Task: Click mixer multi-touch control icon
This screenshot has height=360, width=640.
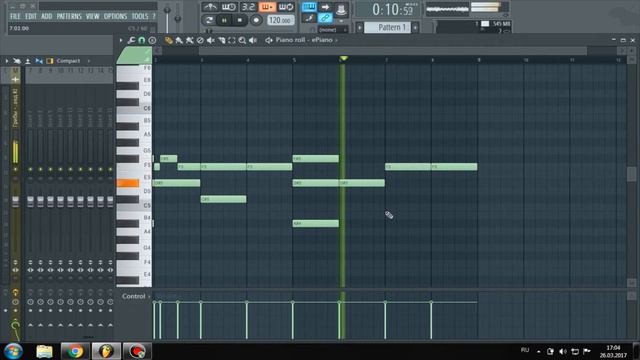Action: (17, 61)
